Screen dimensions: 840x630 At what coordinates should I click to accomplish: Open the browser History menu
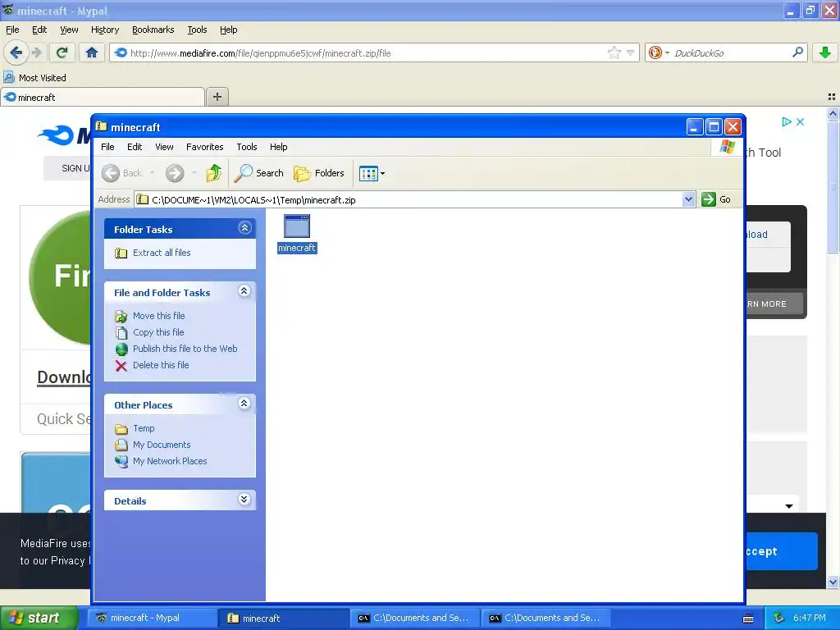pos(105,30)
